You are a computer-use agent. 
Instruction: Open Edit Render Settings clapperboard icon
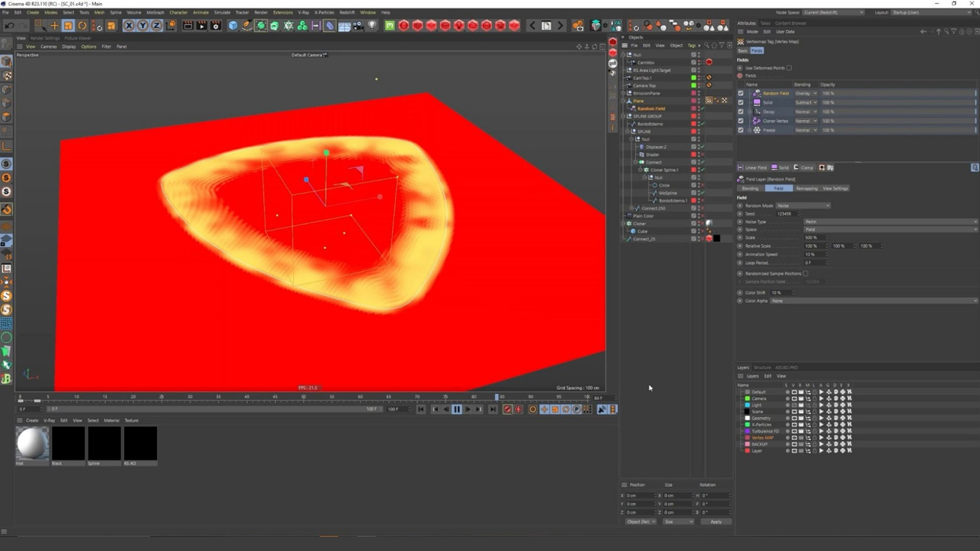[x=215, y=26]
